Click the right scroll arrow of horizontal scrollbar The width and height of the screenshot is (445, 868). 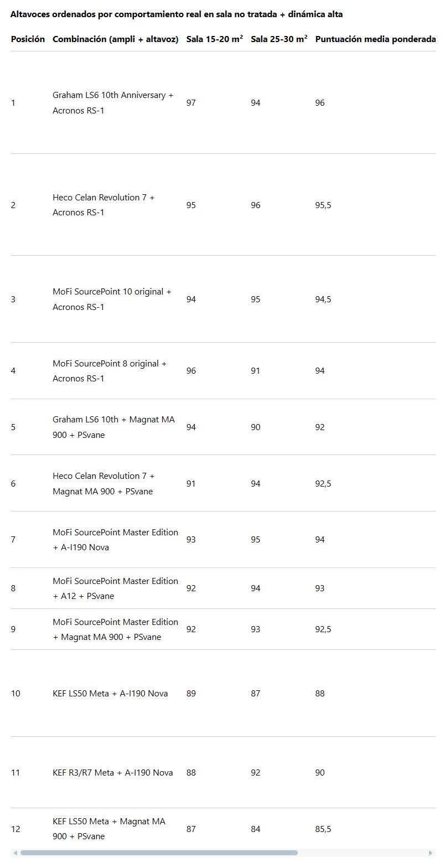(x=431, y=853)
